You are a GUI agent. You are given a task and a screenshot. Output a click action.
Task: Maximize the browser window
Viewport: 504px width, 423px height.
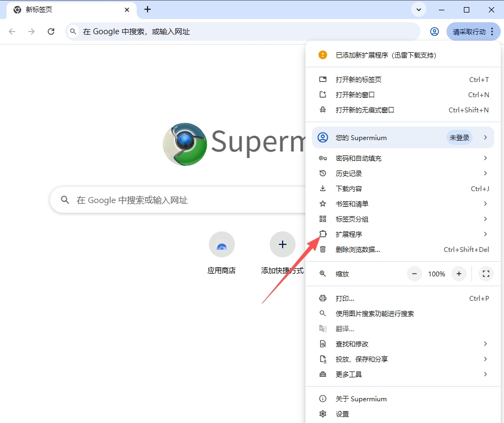click(467, 10)
